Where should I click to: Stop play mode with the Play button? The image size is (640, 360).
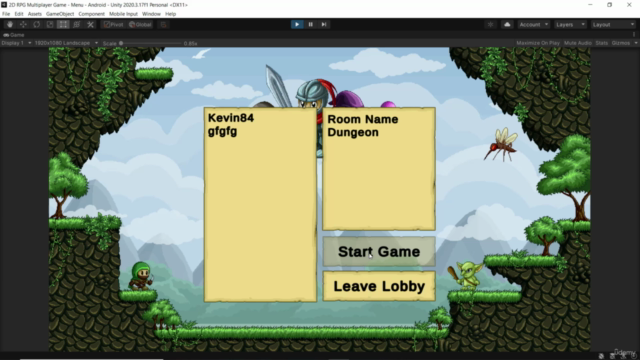click(297, 24)
